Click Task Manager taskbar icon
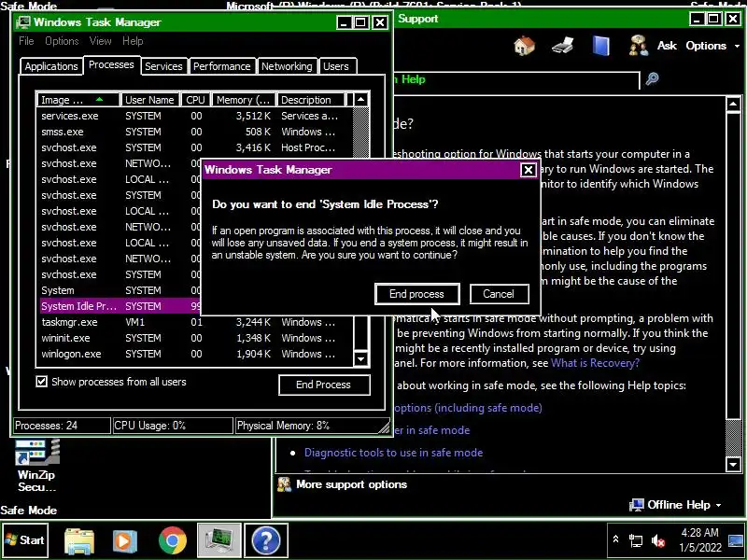Viewport: 747px width, 560px height. [219, 540]
